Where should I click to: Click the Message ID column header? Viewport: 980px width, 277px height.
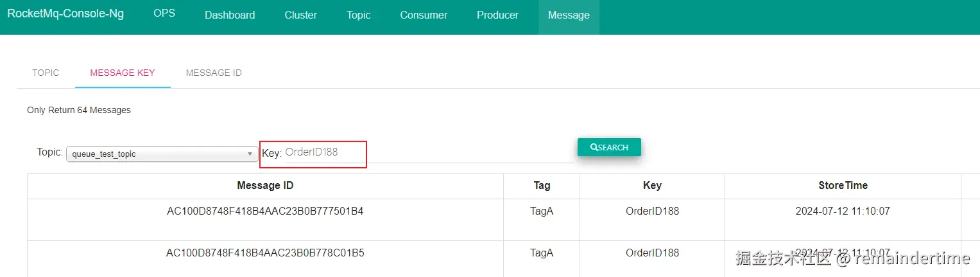pyautogui.click(x=265, y=186)
